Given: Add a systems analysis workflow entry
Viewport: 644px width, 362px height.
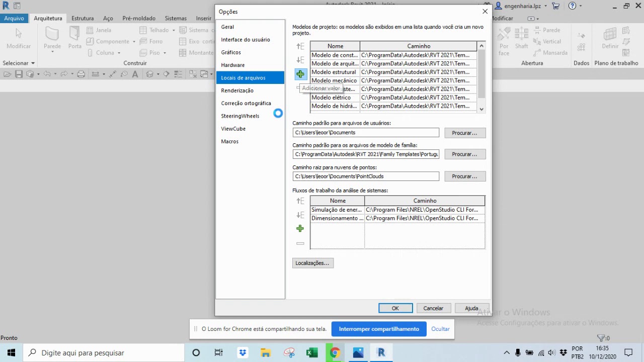Looking at the screenshot, I should click(x=300, y=229).
